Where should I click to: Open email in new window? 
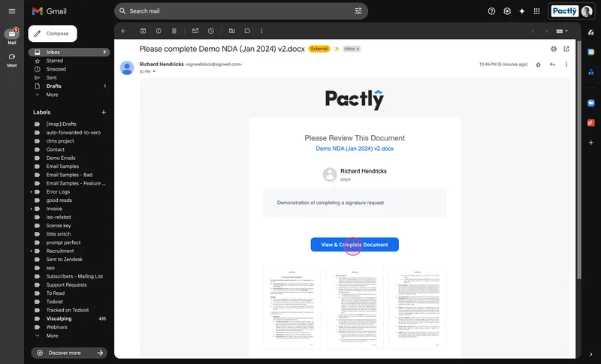566,49
